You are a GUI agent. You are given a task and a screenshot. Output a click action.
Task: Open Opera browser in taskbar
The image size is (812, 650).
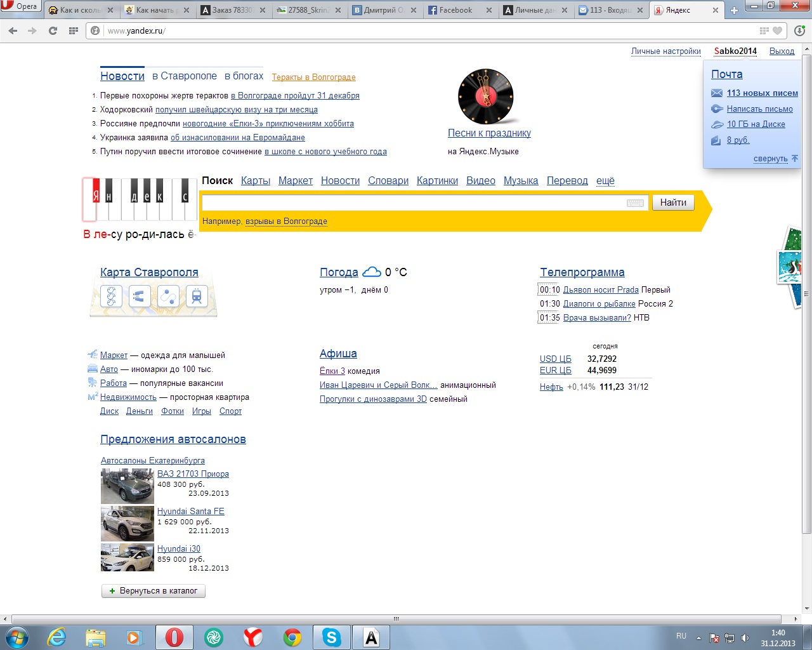174,637
